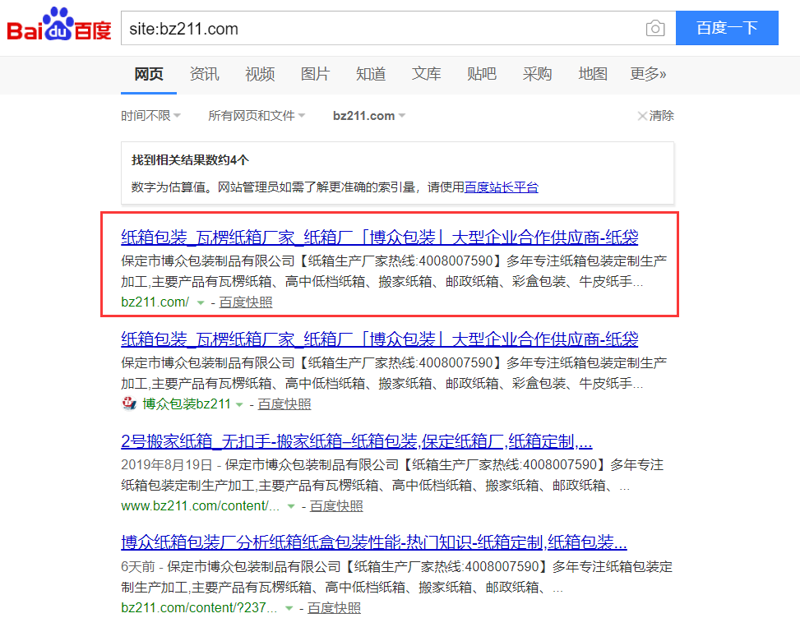The width and height of the screenshot is (800, 618).
Task: Select the 网页 tab
Action: click(x=148, y=75)
